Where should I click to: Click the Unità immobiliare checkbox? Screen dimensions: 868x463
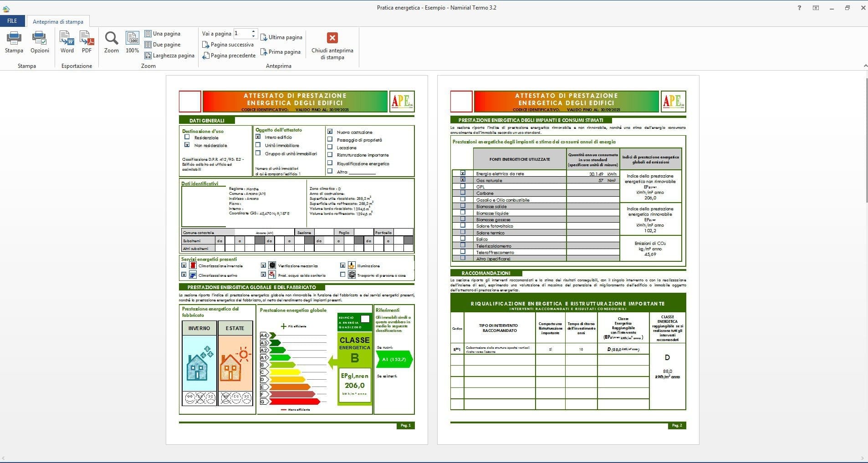[x=258, y=145]
